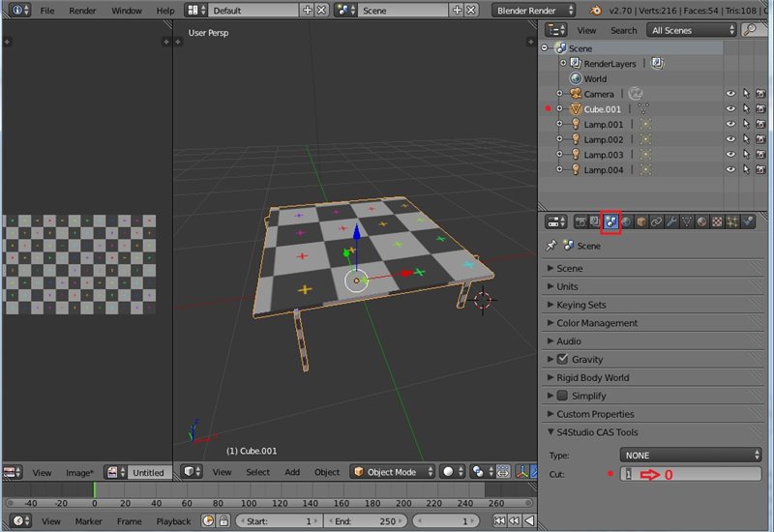Enable the Simplify checkbox

pyautogui.click(x=562, y=396)
